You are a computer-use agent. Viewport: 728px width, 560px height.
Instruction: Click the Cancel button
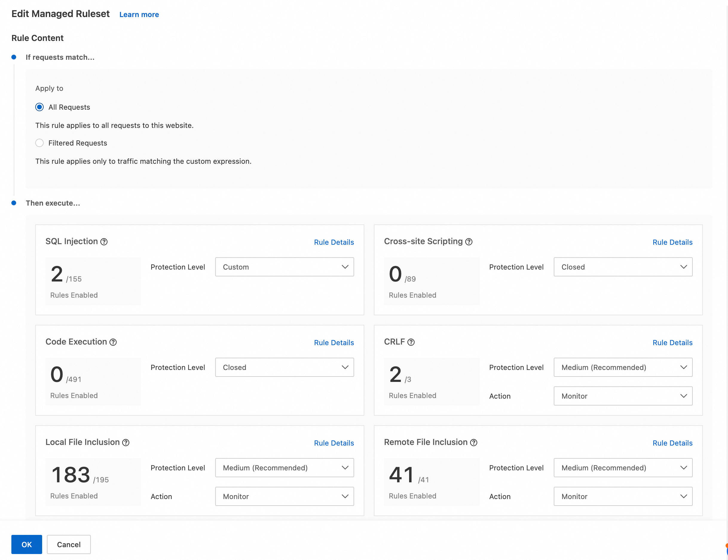click(x=69, y=544)
